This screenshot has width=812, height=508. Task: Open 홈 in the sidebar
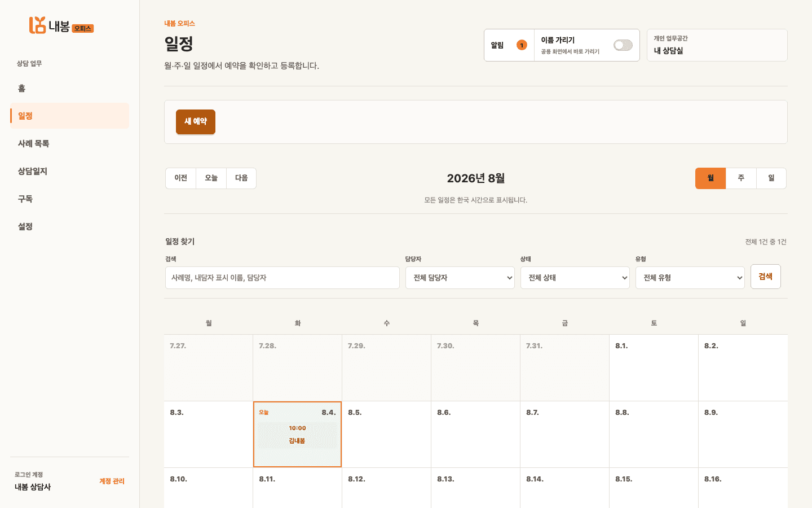click(x=69, y=88)
